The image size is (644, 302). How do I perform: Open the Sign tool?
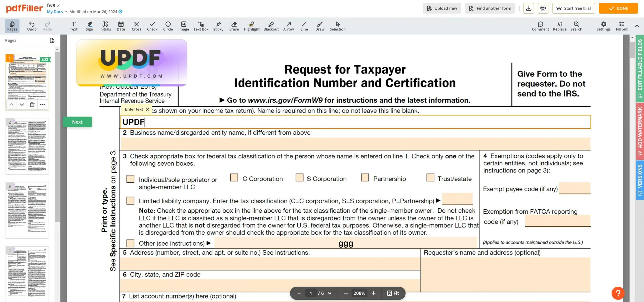tap(89, 26)
